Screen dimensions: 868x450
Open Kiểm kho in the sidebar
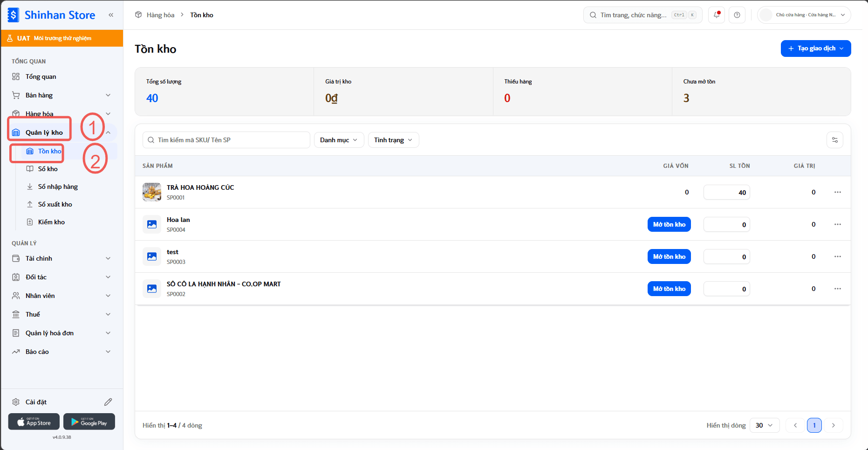51,222
